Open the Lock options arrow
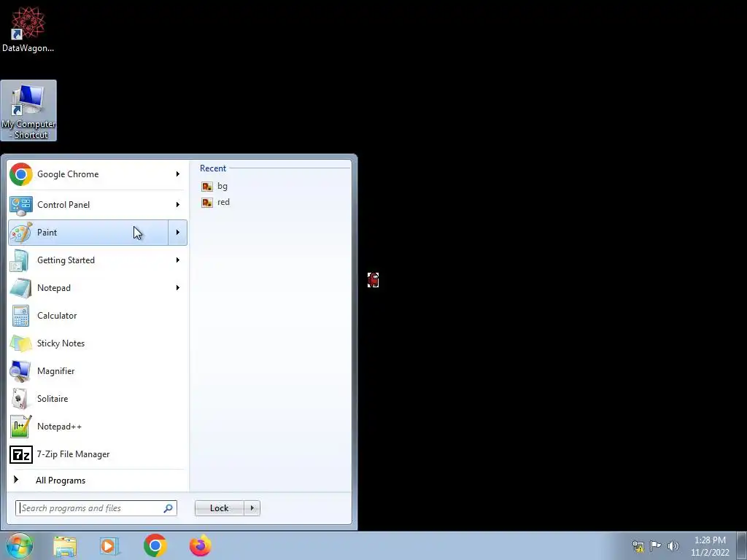Screen dimensions: 747x560 252,508
